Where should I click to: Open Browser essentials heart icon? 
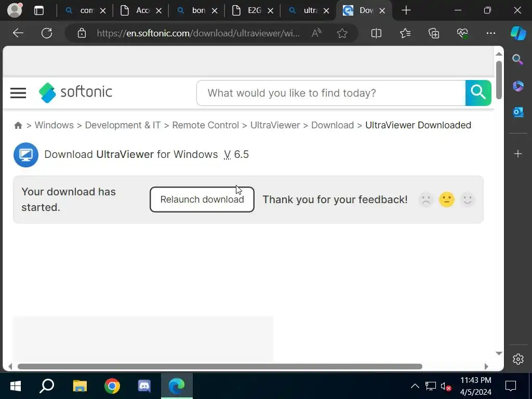tap(462, 33)
